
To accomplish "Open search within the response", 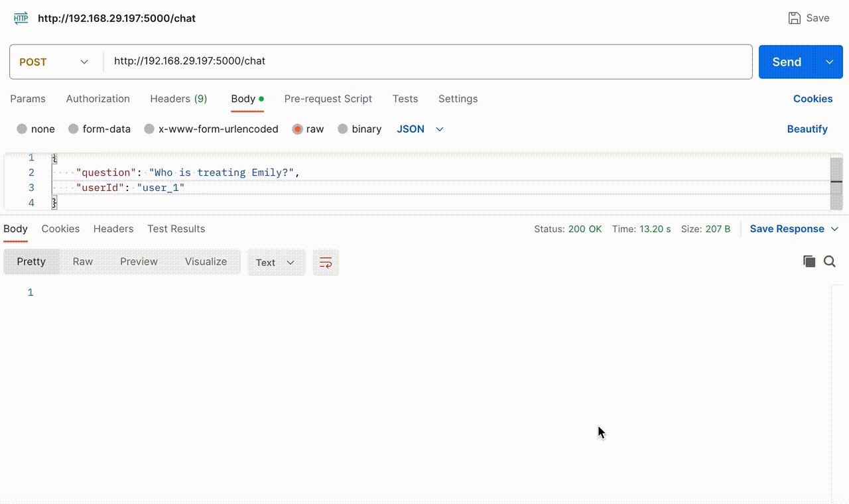I will click(830, 261).
